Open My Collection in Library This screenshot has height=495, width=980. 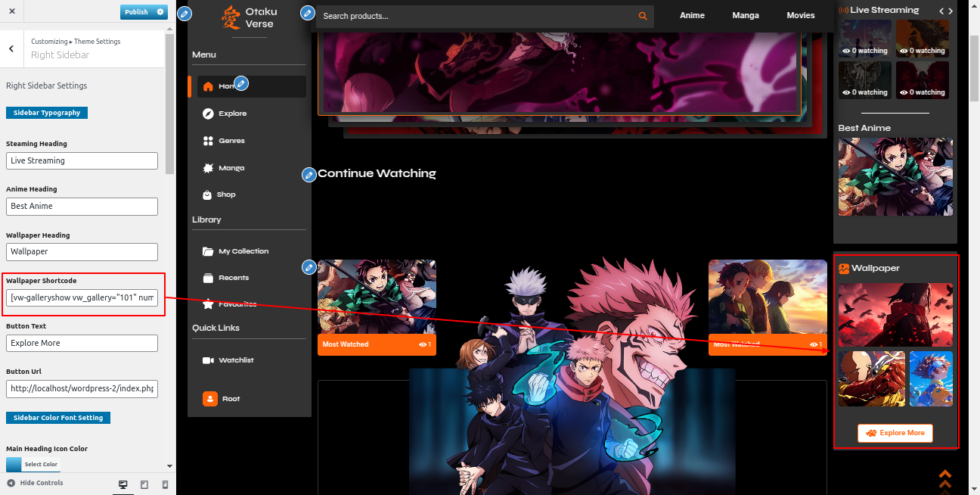[x=243, y=251]
